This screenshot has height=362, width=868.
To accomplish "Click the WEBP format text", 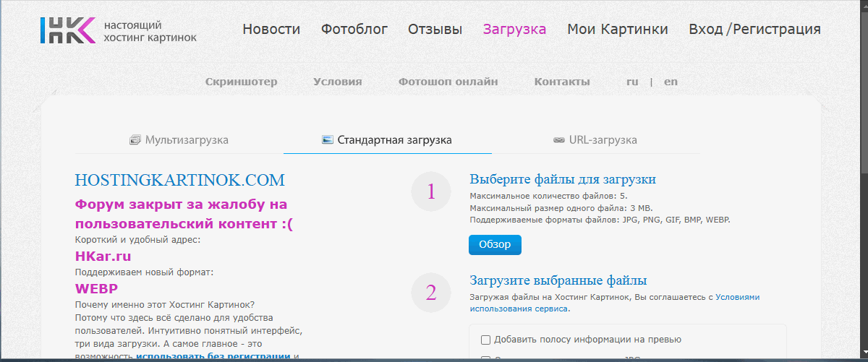I will click(x=96, y=289).
